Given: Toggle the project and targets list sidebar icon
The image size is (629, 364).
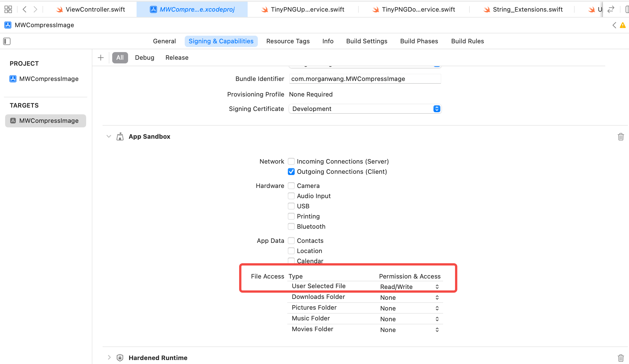Looking at the screenshot, I should (7, 41).
